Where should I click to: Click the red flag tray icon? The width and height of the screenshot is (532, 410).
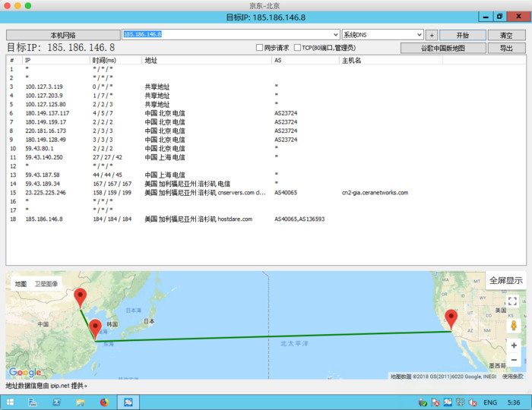[435, 402]
